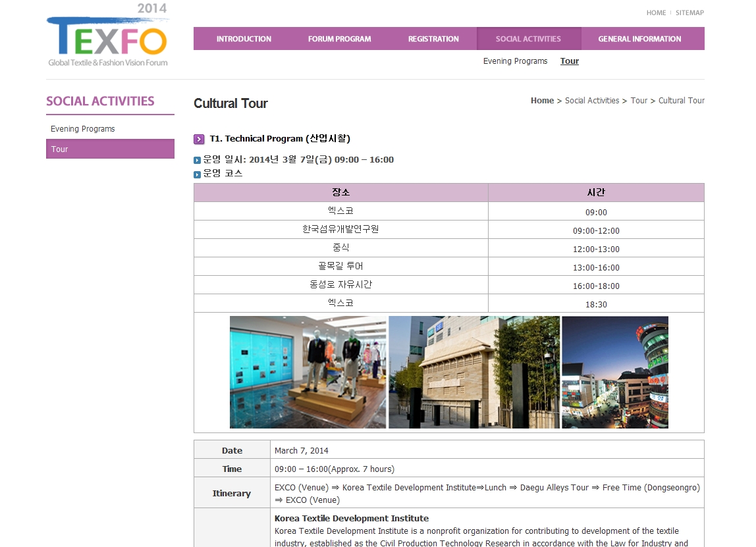This screenshot has width=756, height=547.
Task: Click Home in the breadcrumb
Action: [543, 101]
